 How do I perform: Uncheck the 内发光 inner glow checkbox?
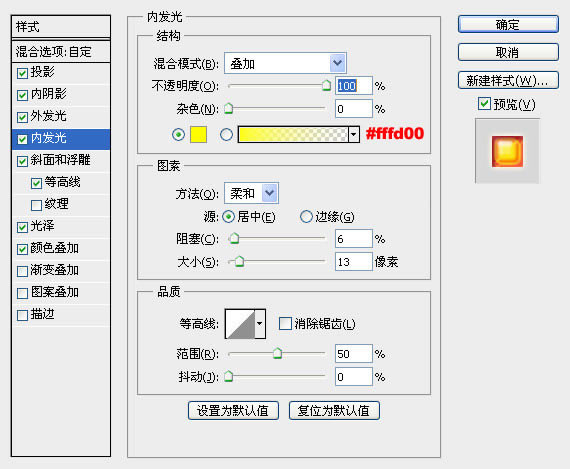22,139
